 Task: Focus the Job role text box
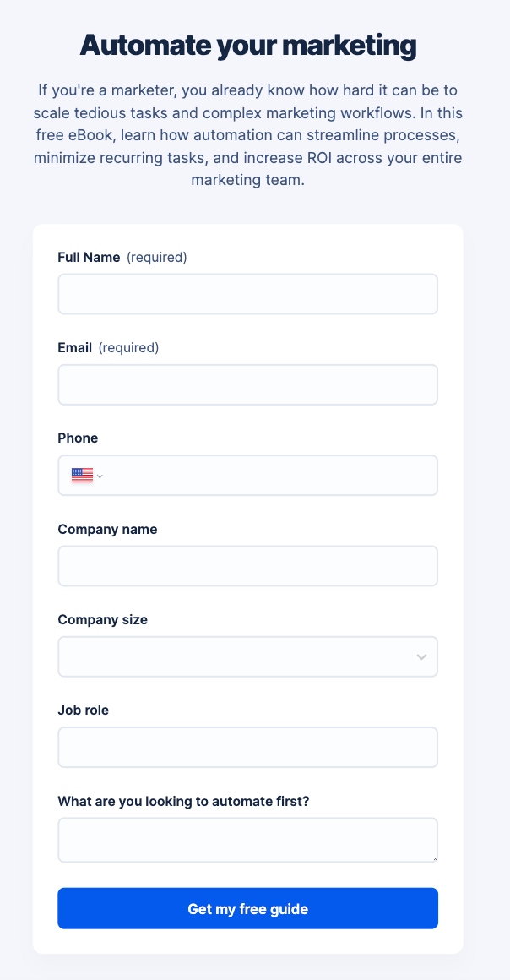point(247,748)
